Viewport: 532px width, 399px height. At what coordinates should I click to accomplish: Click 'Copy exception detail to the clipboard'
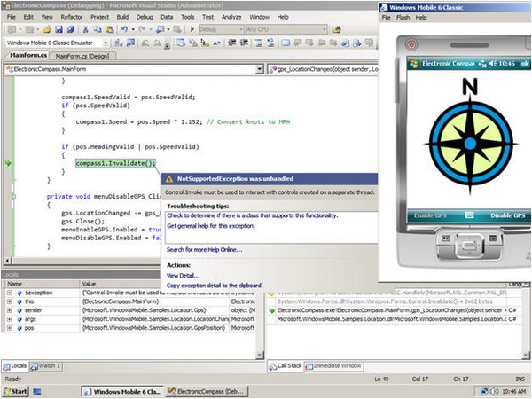pos(214,286)
